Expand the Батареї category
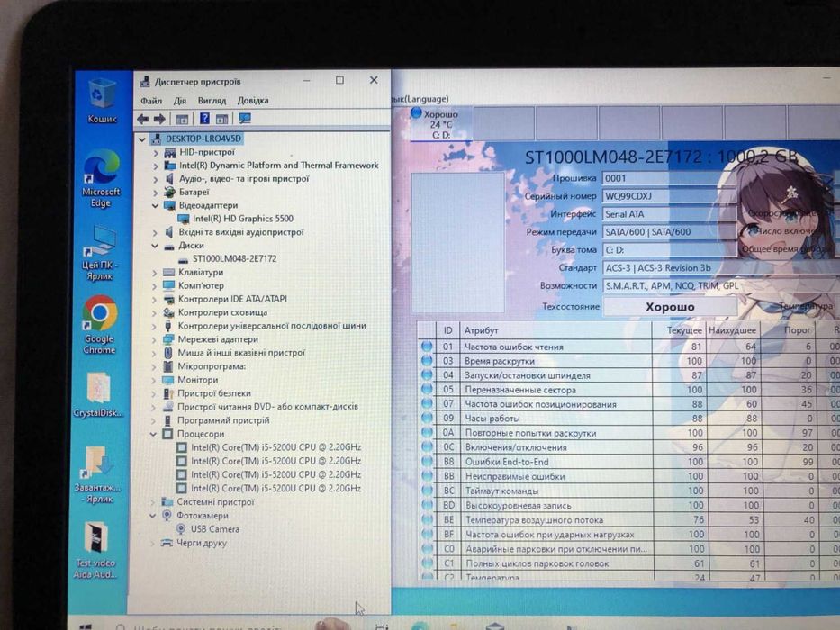Viewport: 840px width, 630px height. (x=156, y=193)
